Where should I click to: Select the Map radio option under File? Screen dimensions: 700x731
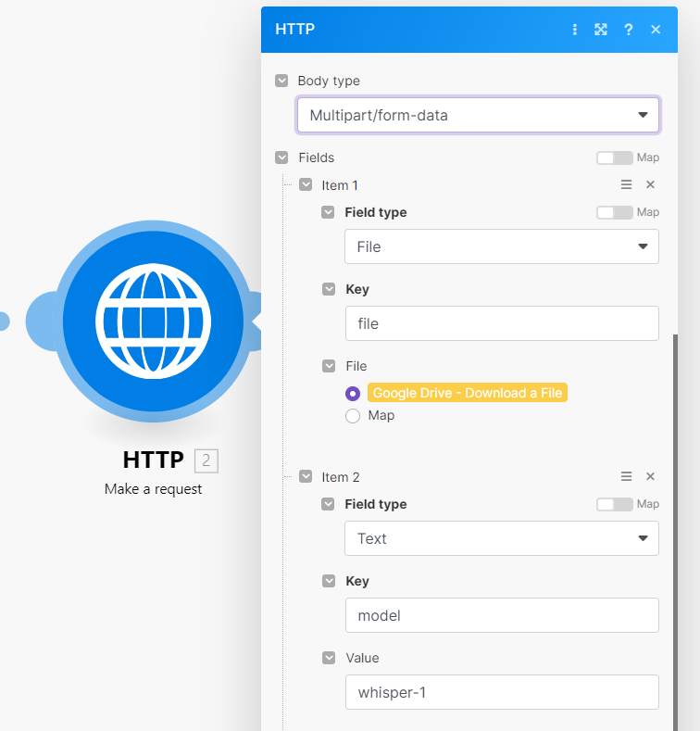353,415
